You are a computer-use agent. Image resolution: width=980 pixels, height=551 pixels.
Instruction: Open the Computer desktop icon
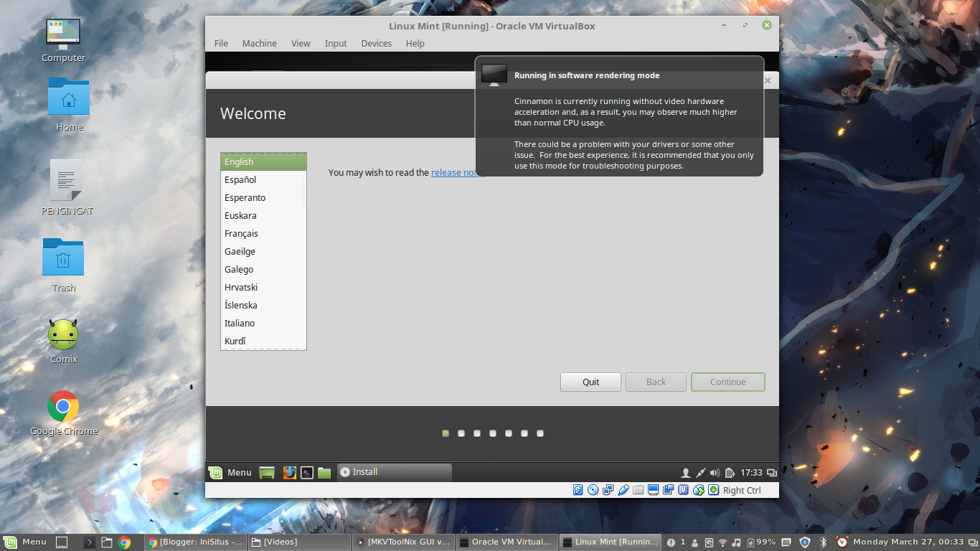click(x=63, y=34)
